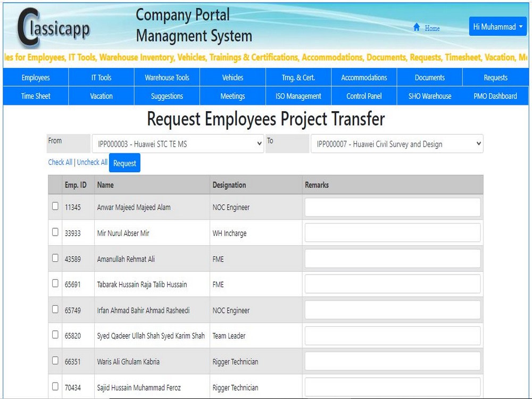The image size is (532, 399).
Task: Click Remarks field for employee 65691
Action: coord(393,284)
